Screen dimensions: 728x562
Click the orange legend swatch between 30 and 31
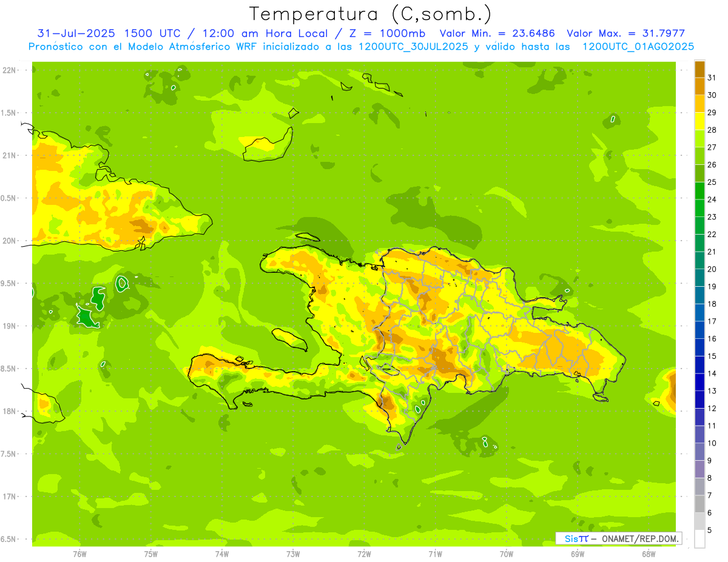[699, 86]
